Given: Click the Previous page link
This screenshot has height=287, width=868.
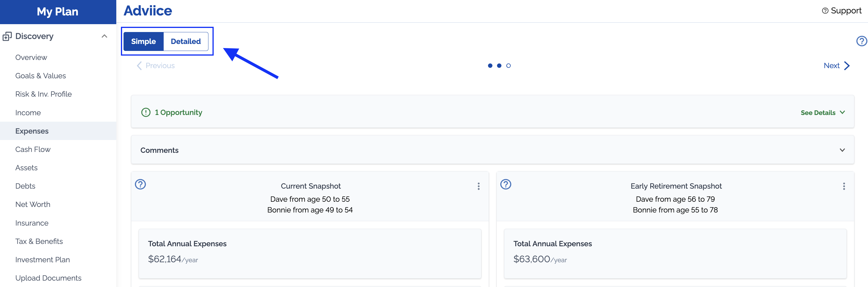Looking at the screenshot, I should tap(156, 66).
